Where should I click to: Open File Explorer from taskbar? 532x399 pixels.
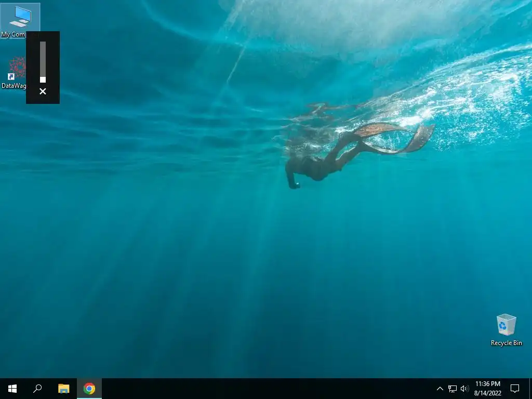click(63, 389)
